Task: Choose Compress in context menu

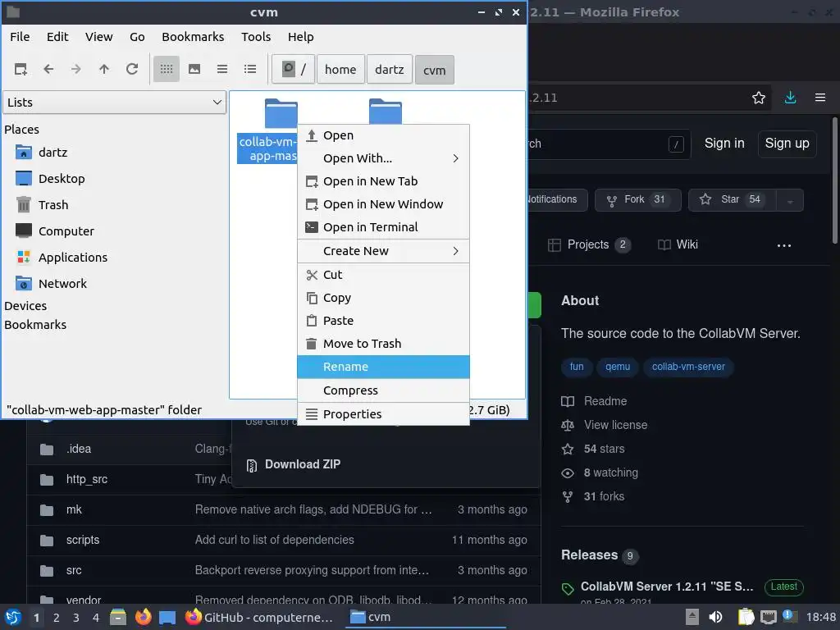Action: click(383, 390)
